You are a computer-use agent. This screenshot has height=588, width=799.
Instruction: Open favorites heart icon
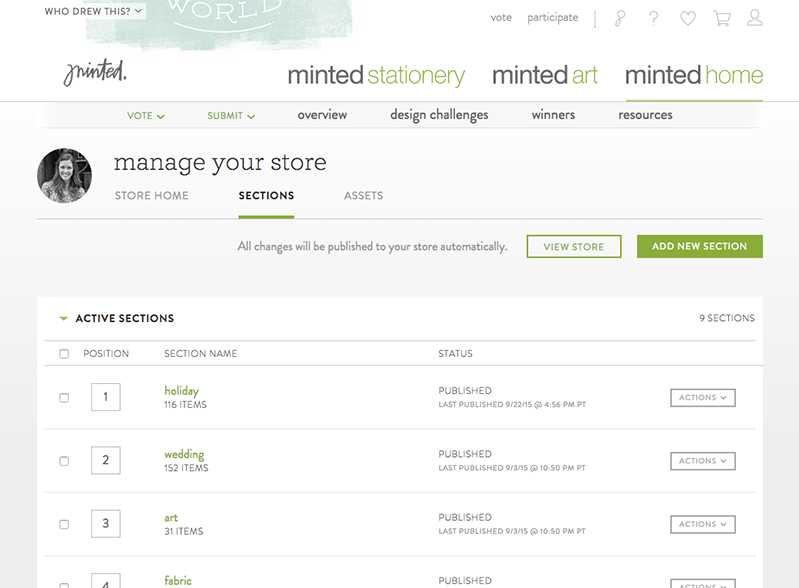pyautogui.click(x=687, y=18)
